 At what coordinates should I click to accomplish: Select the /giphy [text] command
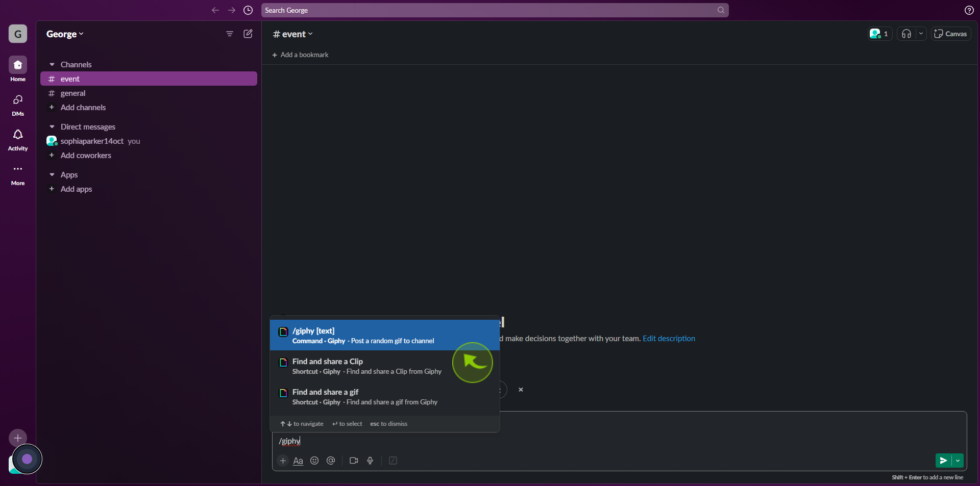pyautogui.click(x=384, y=335)
